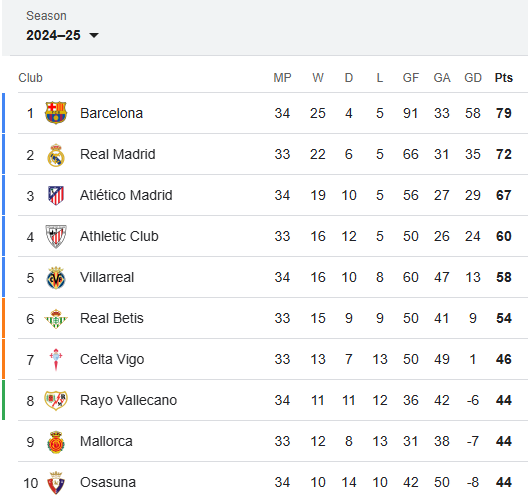Screen dimensions: 528x497
Task: Click the Atlético Madrid club crest
Action: click(x=56, y=195)
